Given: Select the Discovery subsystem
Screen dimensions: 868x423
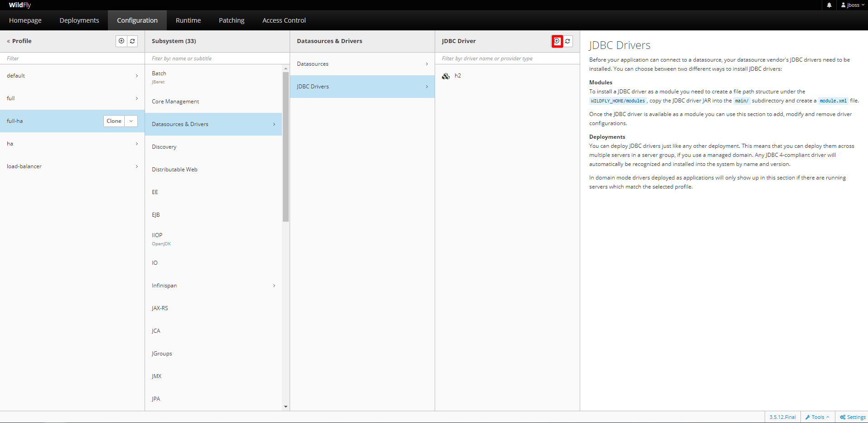Looking at the screenshot, I should tap(213, 147).
